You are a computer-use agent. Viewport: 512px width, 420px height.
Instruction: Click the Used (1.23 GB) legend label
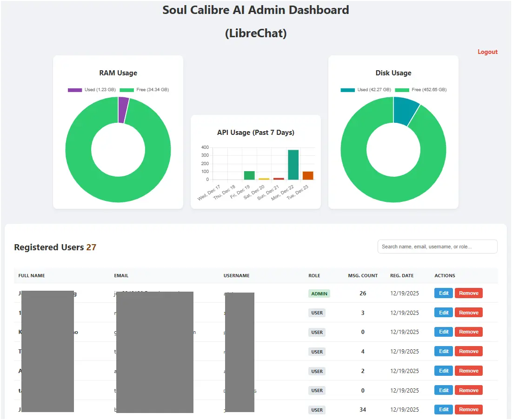coord(100,89)
